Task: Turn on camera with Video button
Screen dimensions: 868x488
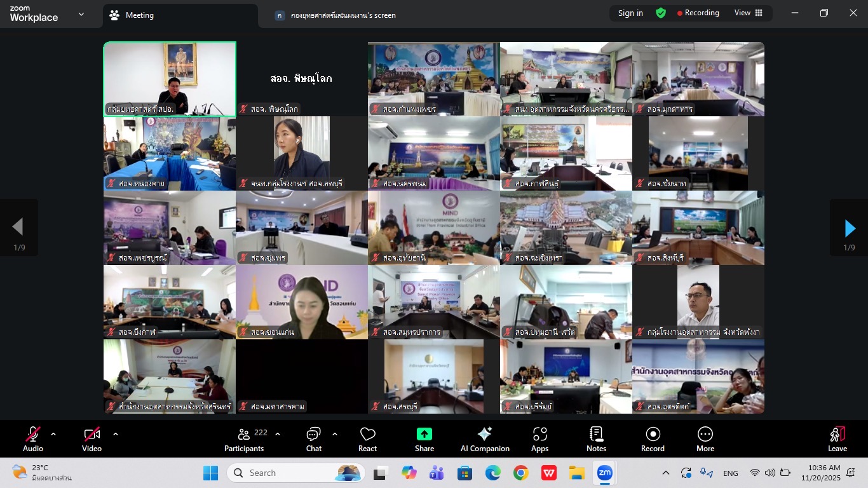Action: coord(92,439)
